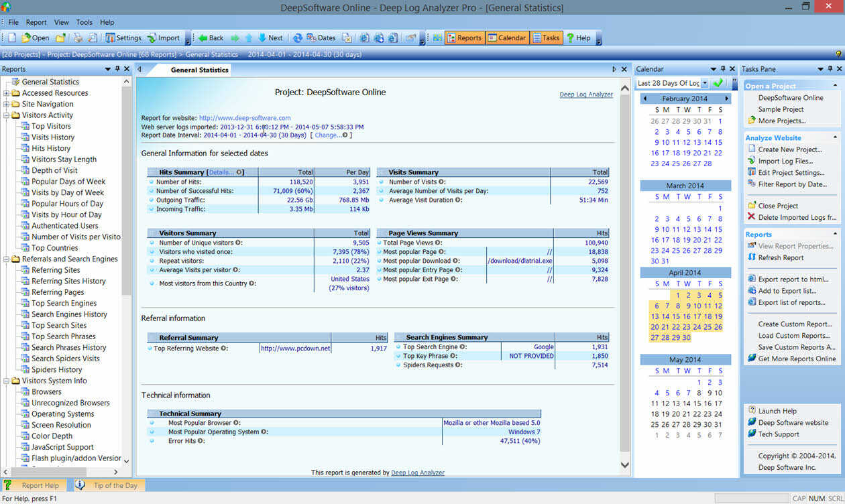Open the Last 28 Days Of Logs dropdown

coord(705,83)
